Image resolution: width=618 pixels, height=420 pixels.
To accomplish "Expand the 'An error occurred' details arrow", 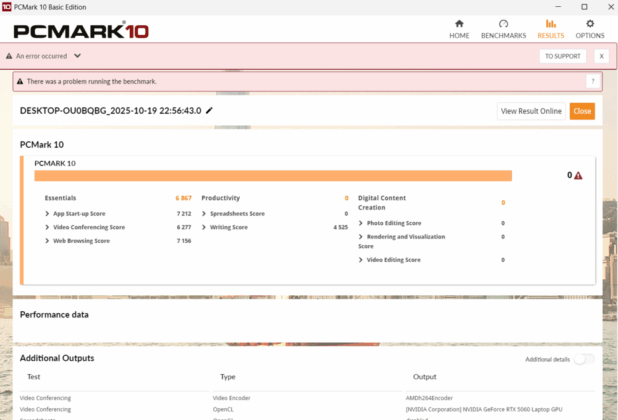I will (77, 56).
